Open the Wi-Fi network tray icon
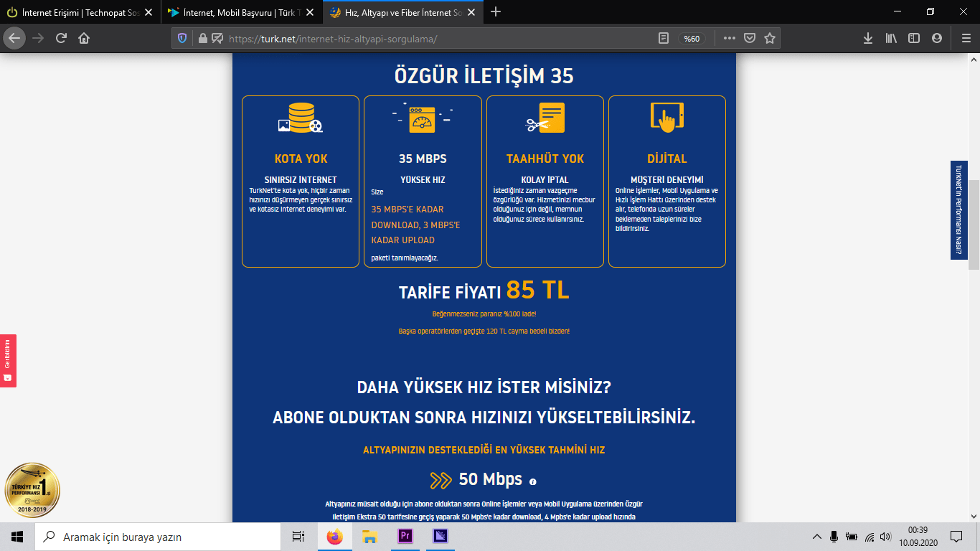 tap(869, 537)
